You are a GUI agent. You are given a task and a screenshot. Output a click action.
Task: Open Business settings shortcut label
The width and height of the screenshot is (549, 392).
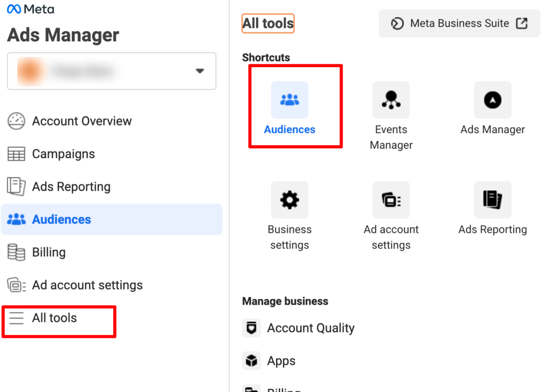(290, 237)
